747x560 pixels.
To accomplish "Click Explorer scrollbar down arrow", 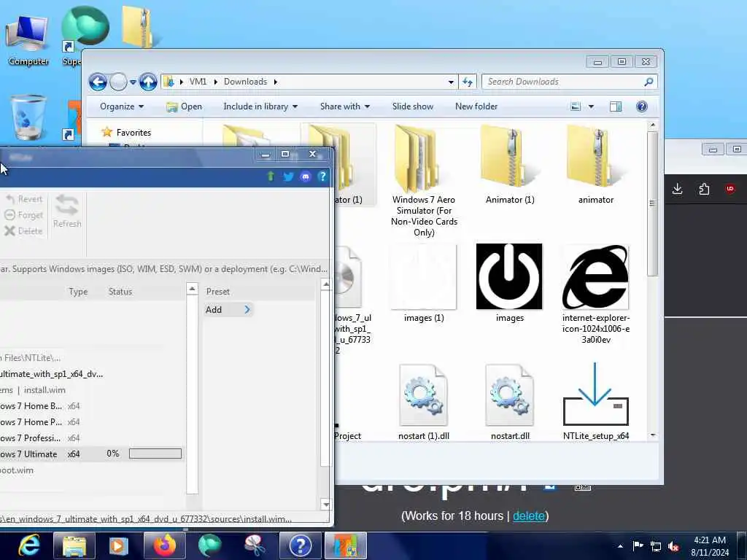I will click(653, 435).
